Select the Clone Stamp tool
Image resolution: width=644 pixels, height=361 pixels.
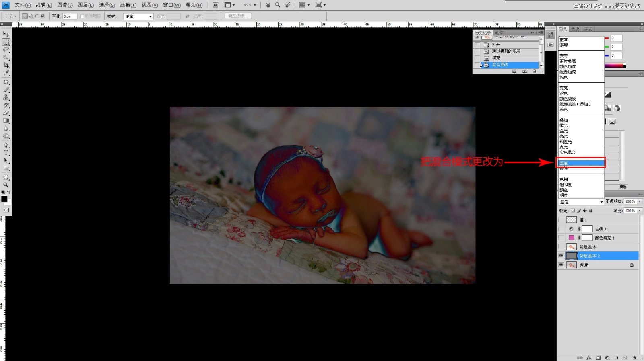[x=6, y=97]
